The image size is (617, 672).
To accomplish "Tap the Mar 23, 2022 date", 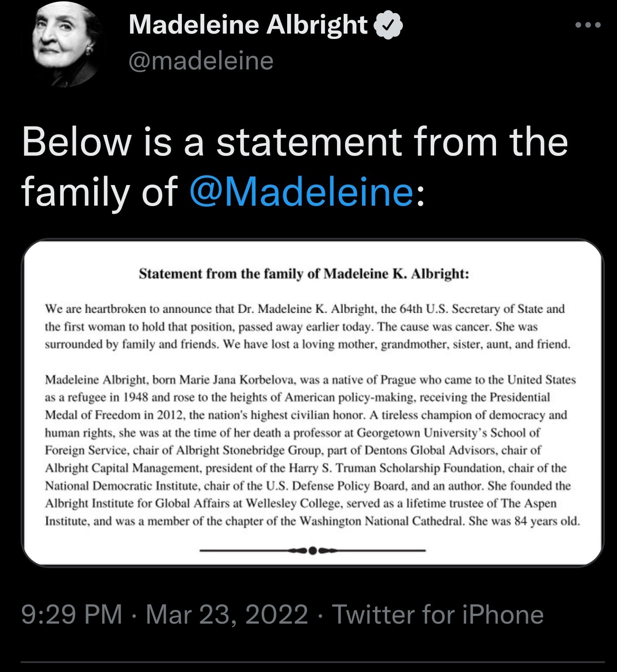I will [x=227, y=614].
